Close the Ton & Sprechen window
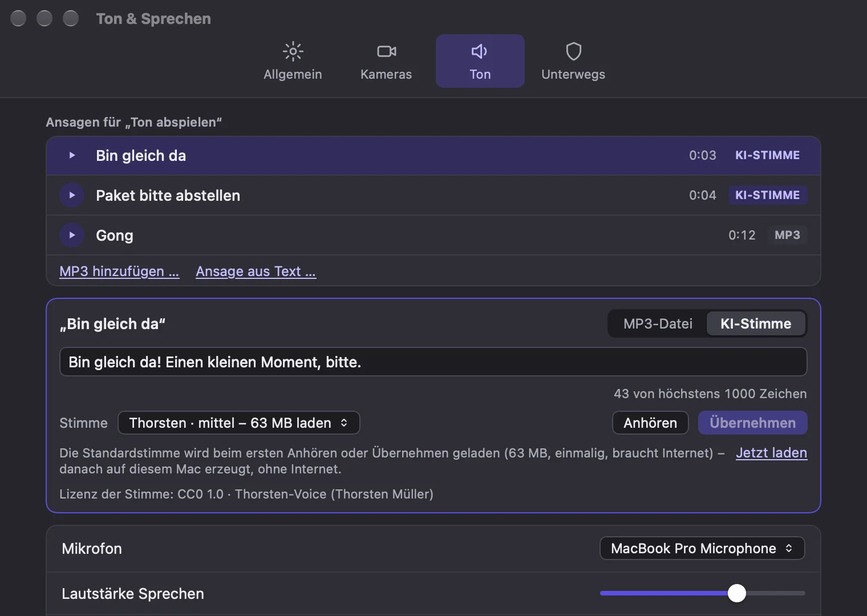867x616 pixels. [18, 18]
